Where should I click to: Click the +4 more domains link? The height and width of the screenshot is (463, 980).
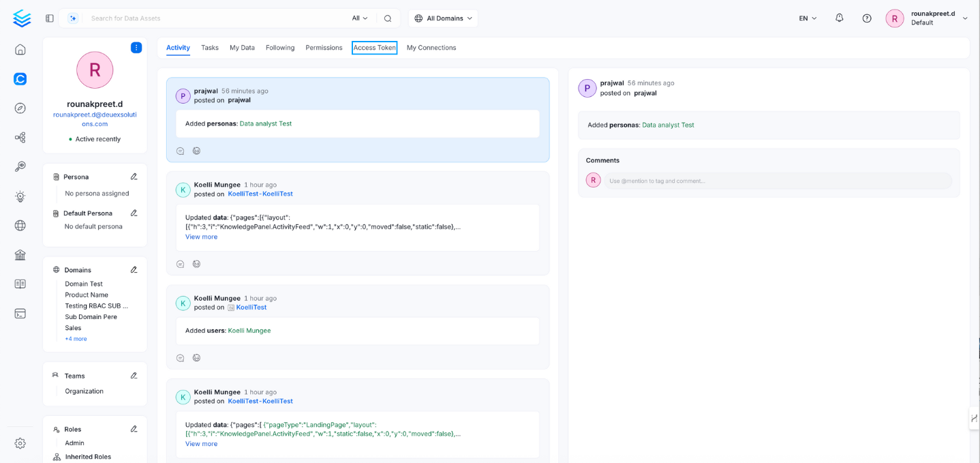coord(75,338)
